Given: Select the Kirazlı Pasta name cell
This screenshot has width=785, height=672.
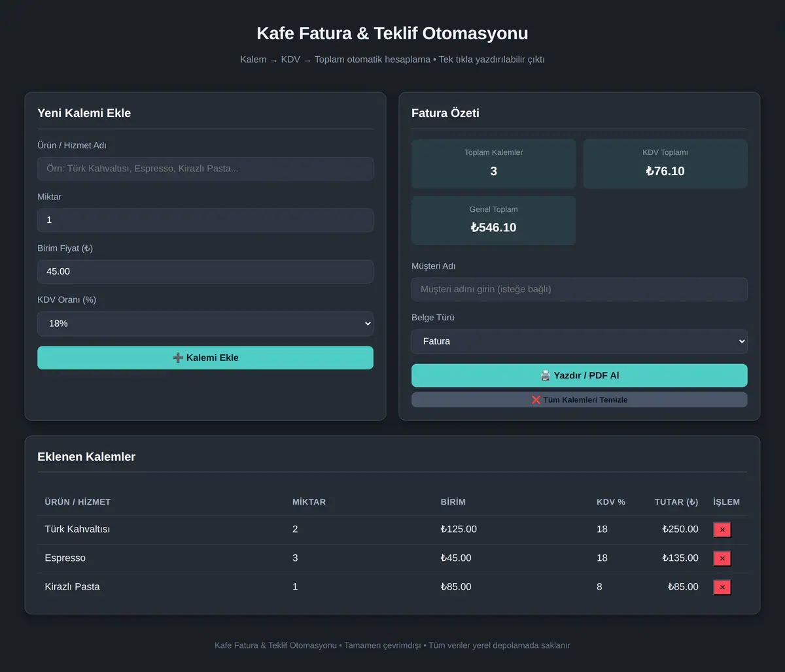Looking at the screenshot, I should click(x=73, y=587).
